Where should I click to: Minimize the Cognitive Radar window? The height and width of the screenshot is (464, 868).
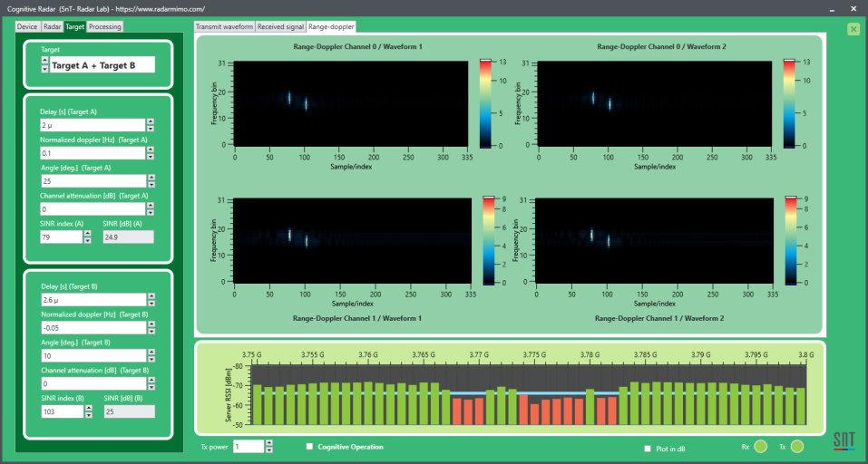pyautogui.click(x=805, y=8)
